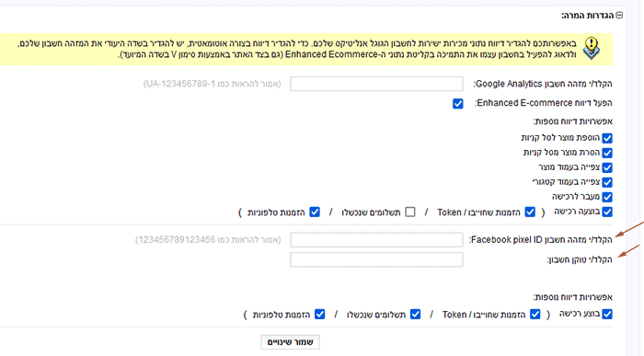
Task: Uncheck הוספת מוצר לסל קניות
Action: click(607, 138)
